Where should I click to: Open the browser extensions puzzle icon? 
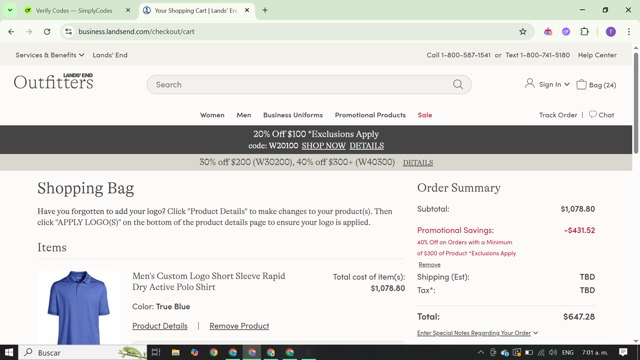click(x=584, y=31)
